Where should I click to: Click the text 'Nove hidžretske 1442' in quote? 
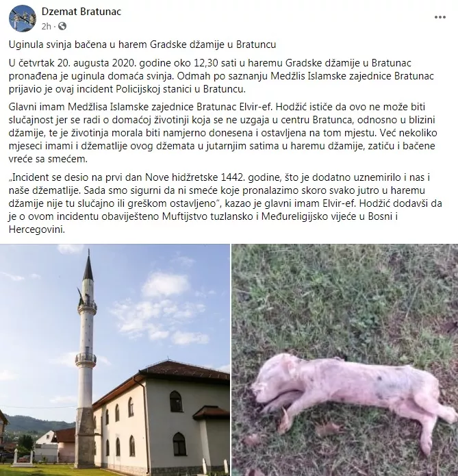[196, 177]
